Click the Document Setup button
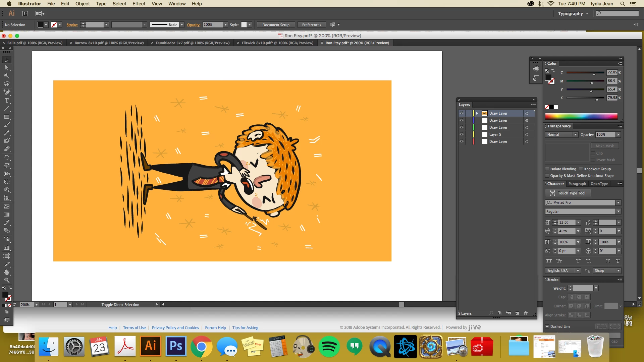 276,25
